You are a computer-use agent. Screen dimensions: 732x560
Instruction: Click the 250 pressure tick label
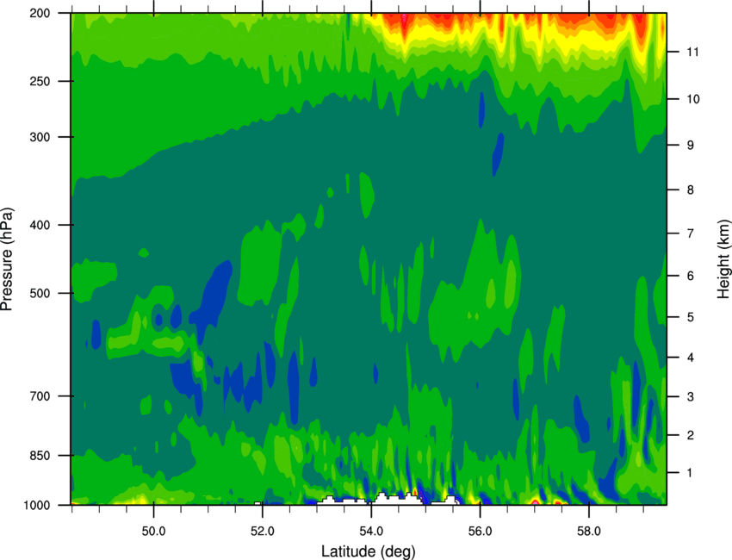[40, 81]
